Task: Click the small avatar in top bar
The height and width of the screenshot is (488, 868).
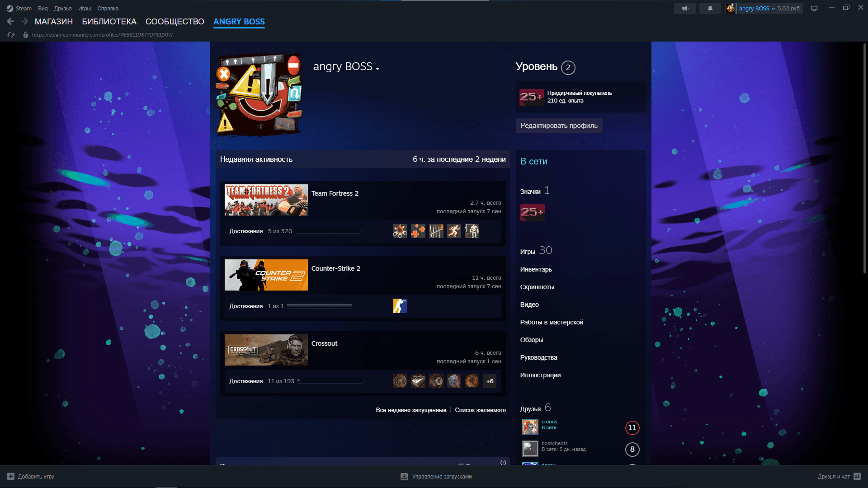Action: [731, 9]
